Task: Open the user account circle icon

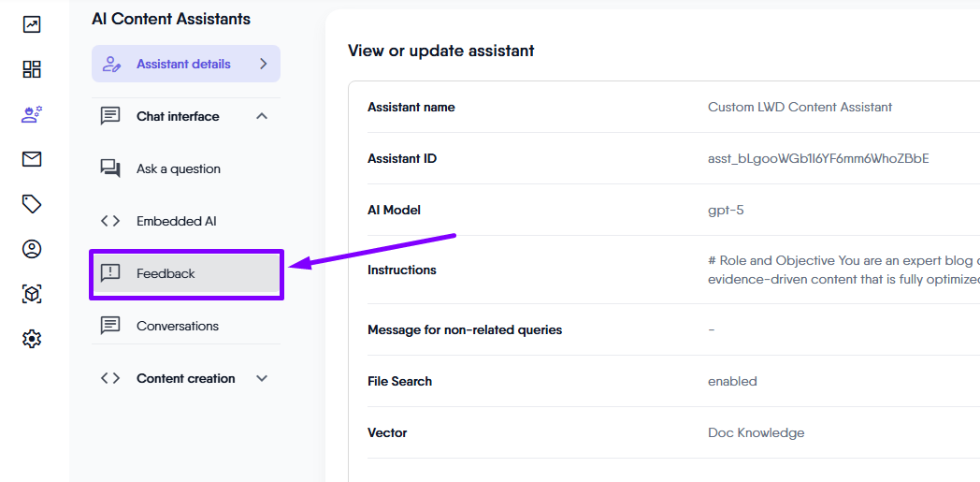Action: point(32,249)
